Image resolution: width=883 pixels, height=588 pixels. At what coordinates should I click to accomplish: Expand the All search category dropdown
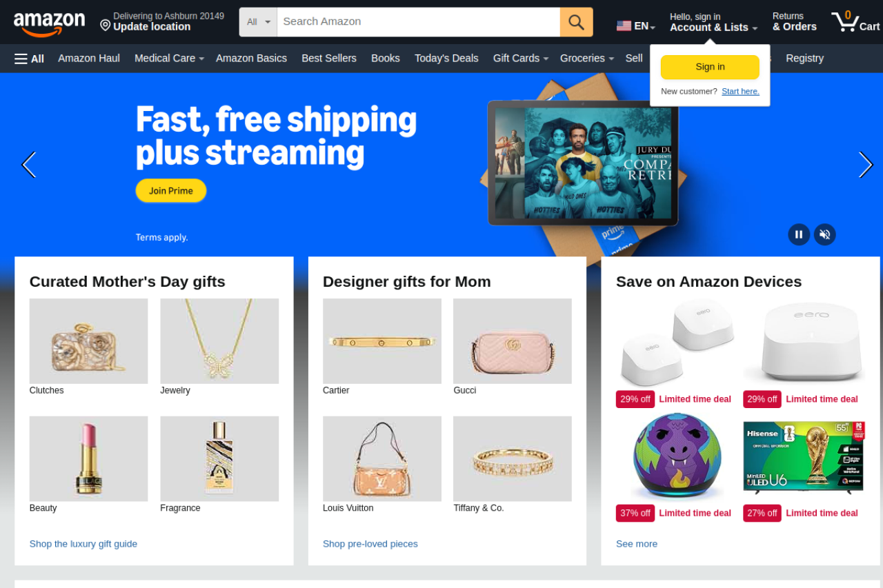coord(258,22)
